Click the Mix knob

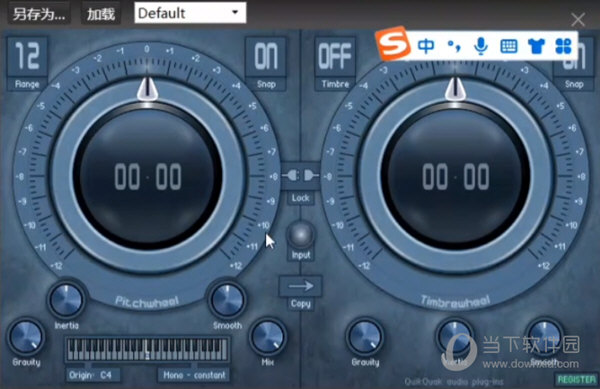(x=268, y=337)
